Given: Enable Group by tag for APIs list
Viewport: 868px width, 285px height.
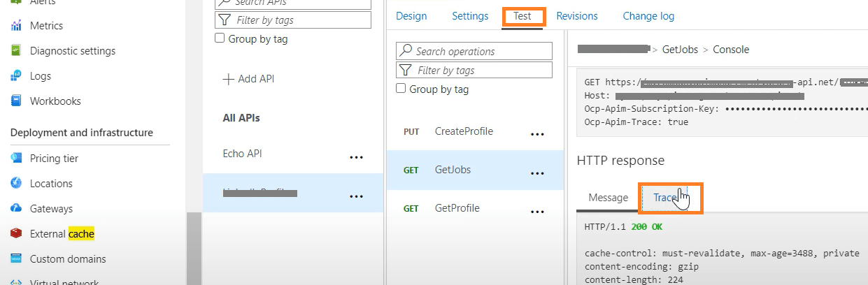Looking at the screenshot, I should click(220, 38).
